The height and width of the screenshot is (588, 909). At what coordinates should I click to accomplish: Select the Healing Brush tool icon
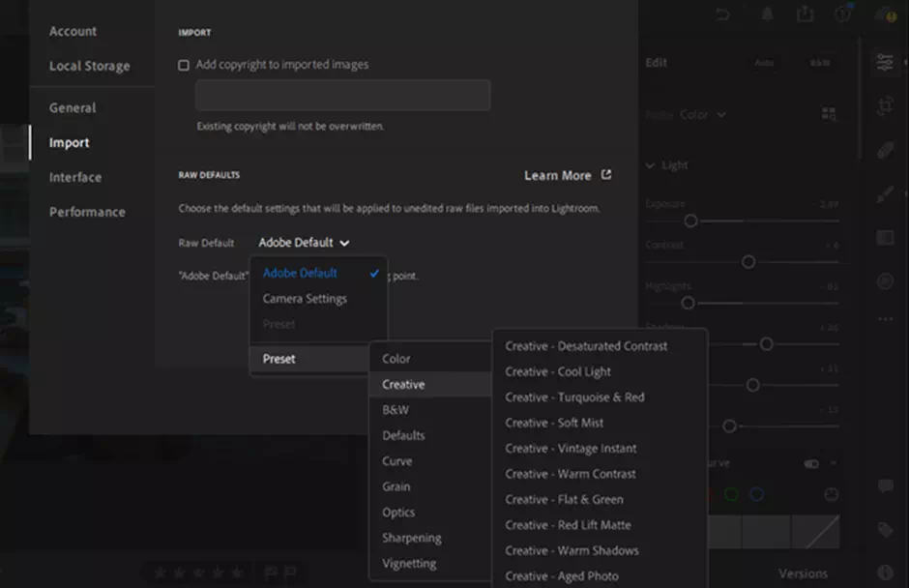pyautogui.click(x=885, y=150)
